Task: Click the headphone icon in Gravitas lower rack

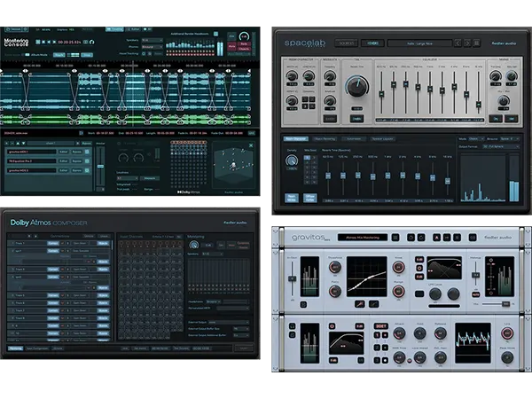Action: pos(292,325)
